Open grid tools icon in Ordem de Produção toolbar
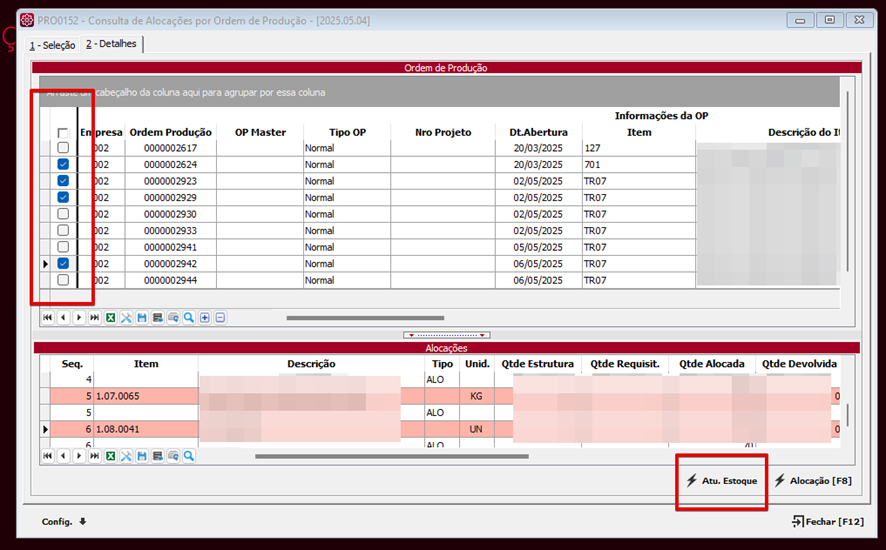The width and height of the screenshot is (886, 550). click(x=126, y=318)
